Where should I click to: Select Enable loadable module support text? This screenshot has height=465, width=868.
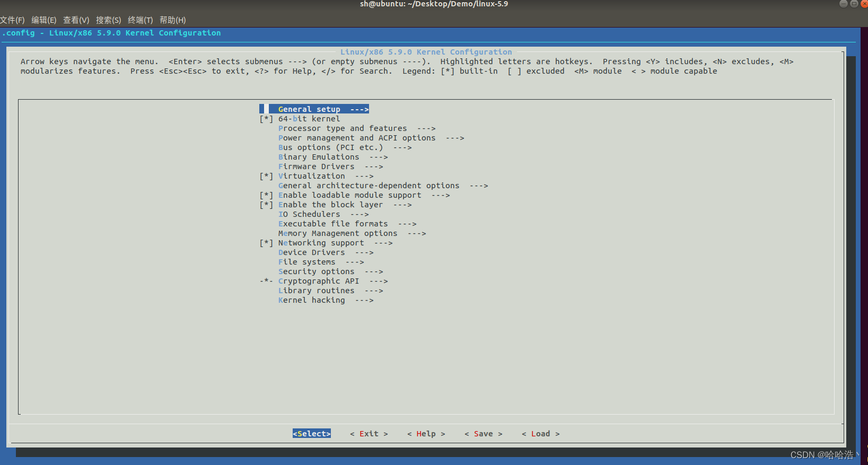click(350, 195)
